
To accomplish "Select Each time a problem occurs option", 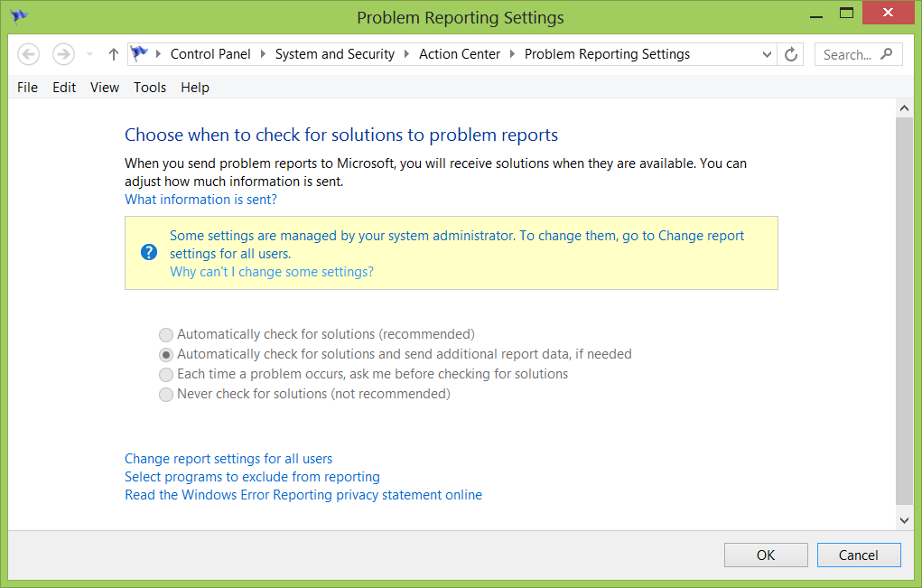I will tap(166, 374).
